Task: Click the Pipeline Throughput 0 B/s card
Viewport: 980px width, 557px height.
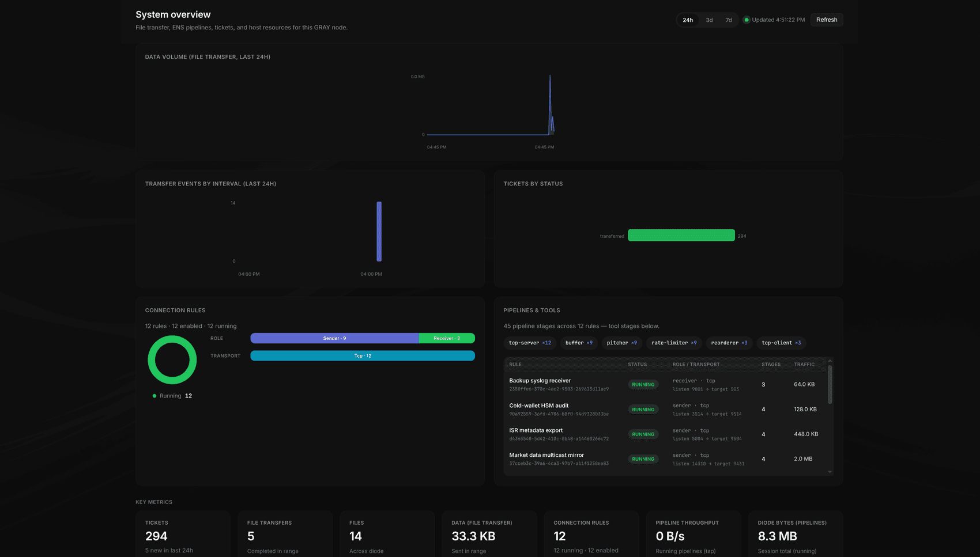Action: coord(693,534)
